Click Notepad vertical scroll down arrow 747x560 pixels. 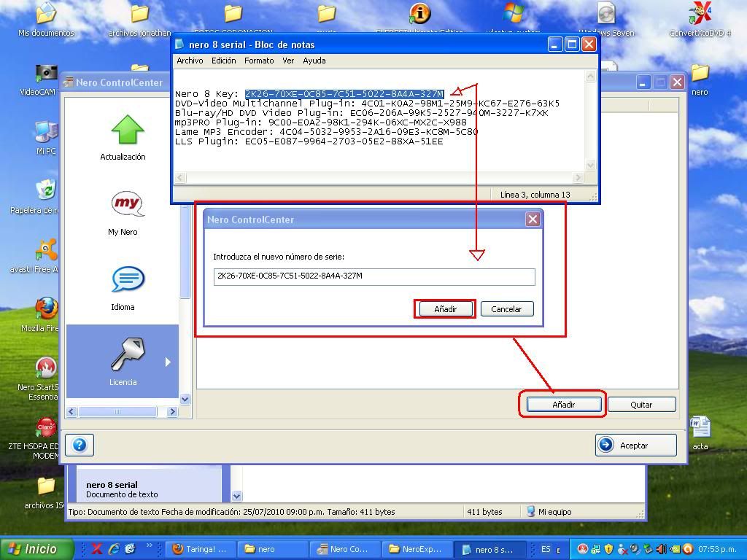coord(590,166)
